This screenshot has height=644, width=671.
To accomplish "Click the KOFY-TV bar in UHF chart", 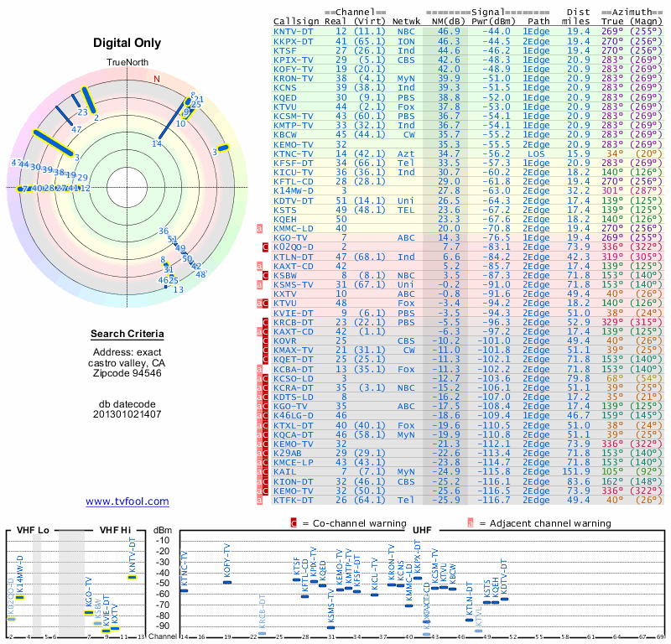I will 227,582.
